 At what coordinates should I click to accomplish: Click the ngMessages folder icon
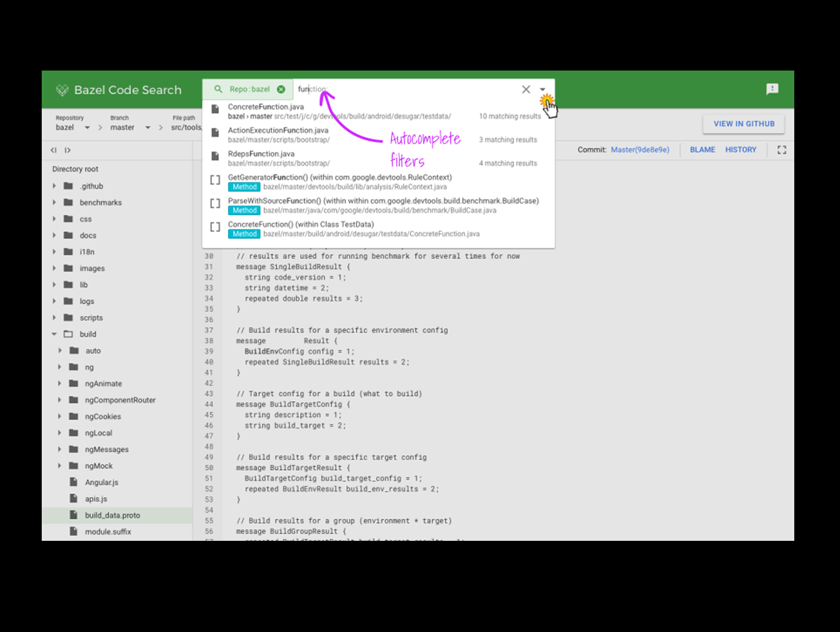coord(74,449)
